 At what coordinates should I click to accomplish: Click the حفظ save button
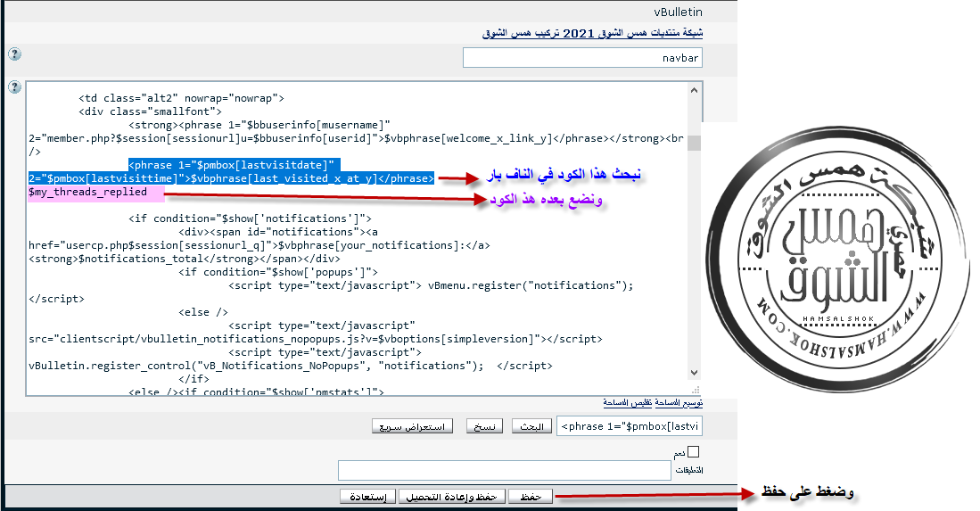click(531, 496)
